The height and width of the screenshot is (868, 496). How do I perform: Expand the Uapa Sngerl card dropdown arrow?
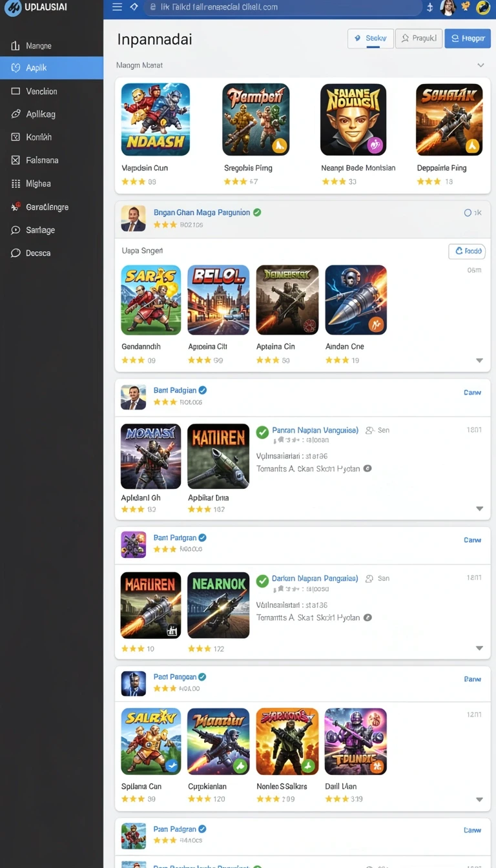[479, 360]
